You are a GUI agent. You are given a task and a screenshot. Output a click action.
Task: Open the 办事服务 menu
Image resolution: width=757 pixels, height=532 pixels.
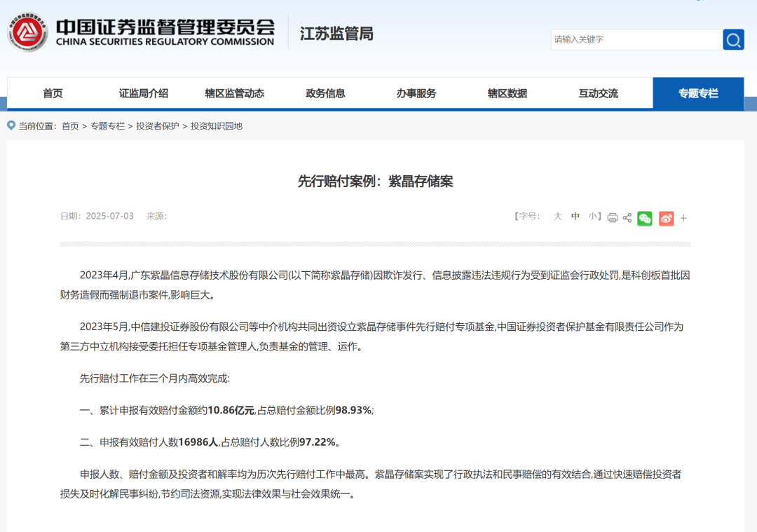pyautogui.click(x=416, y=93)
